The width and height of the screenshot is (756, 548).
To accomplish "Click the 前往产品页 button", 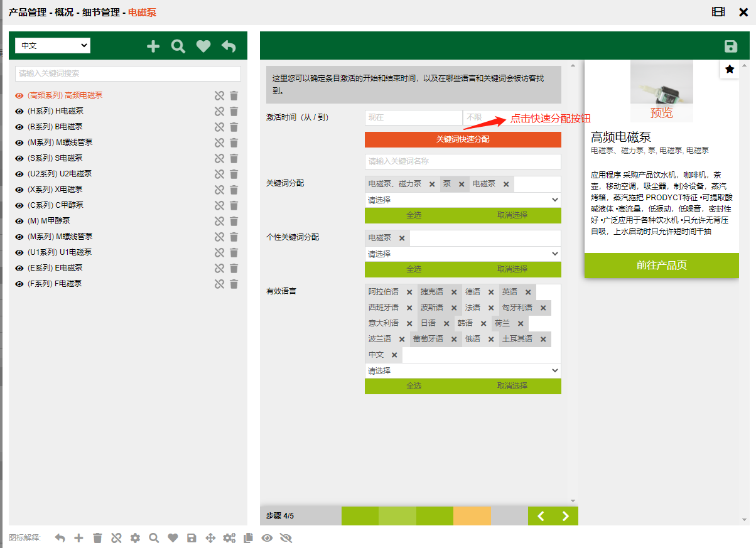I will [661, 265].
